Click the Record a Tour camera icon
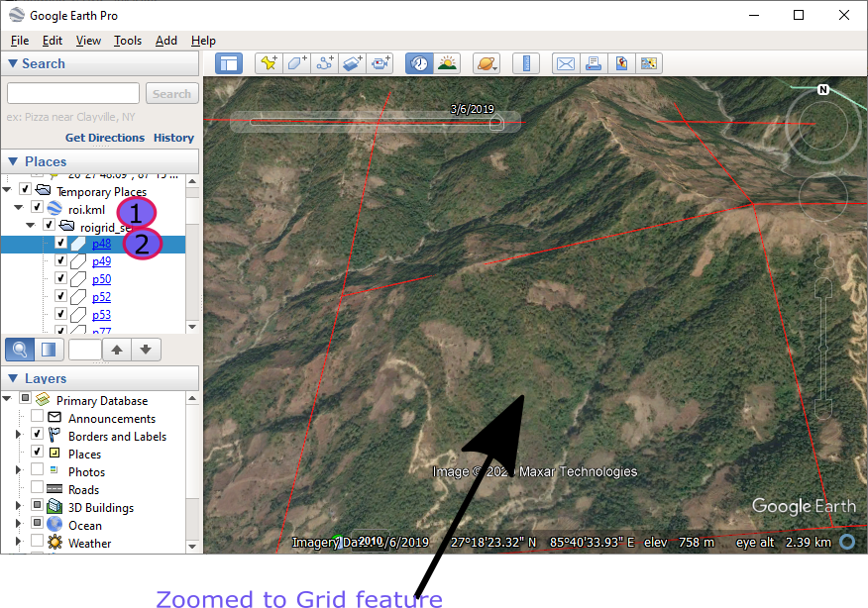Screen dimensions: 868x608 click(381, 63)
